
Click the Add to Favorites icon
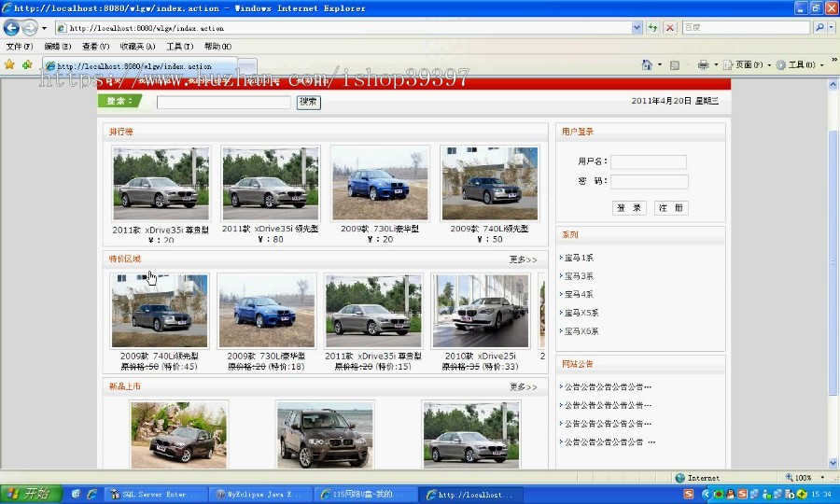click(27, 64)
